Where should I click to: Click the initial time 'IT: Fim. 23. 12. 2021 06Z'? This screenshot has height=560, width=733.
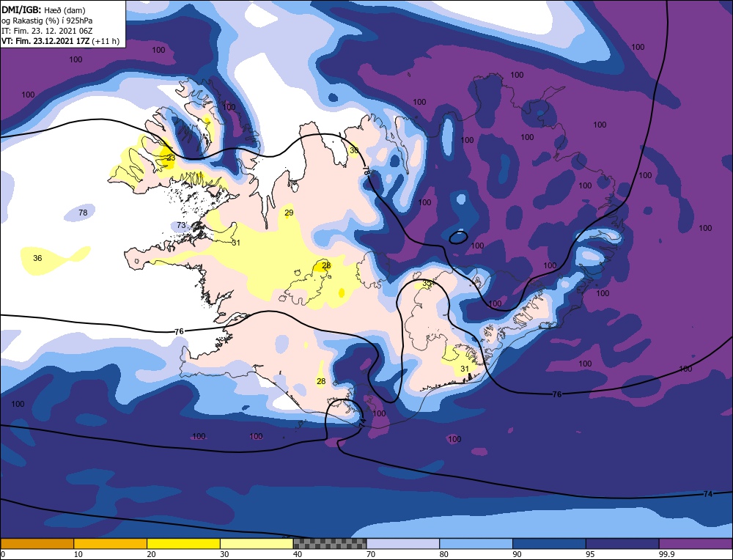pos(47,31)
